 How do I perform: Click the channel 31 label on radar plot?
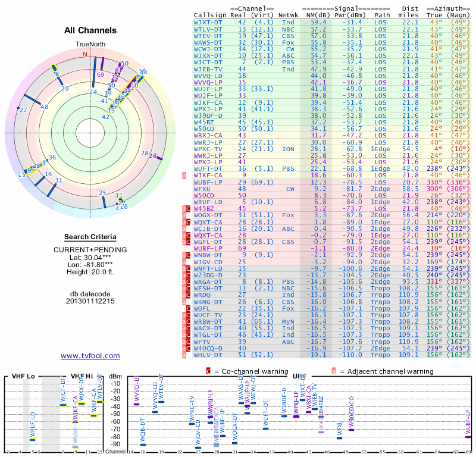58,180
